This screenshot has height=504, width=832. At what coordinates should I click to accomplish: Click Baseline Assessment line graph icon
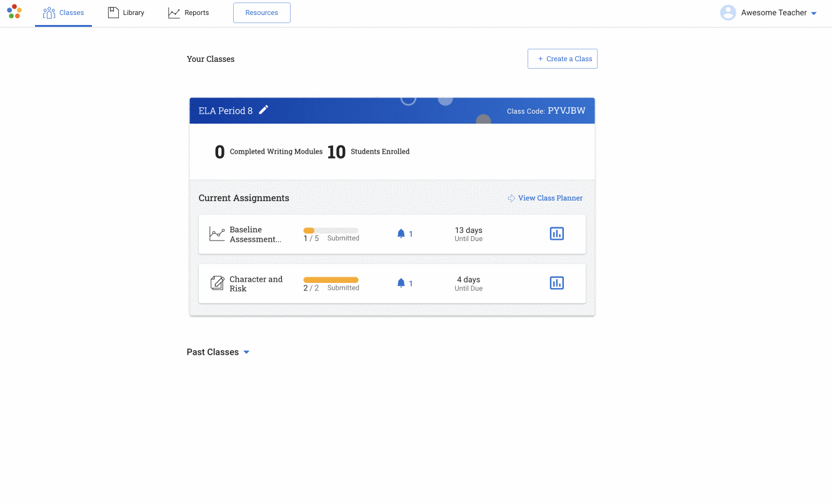[217, 234]
